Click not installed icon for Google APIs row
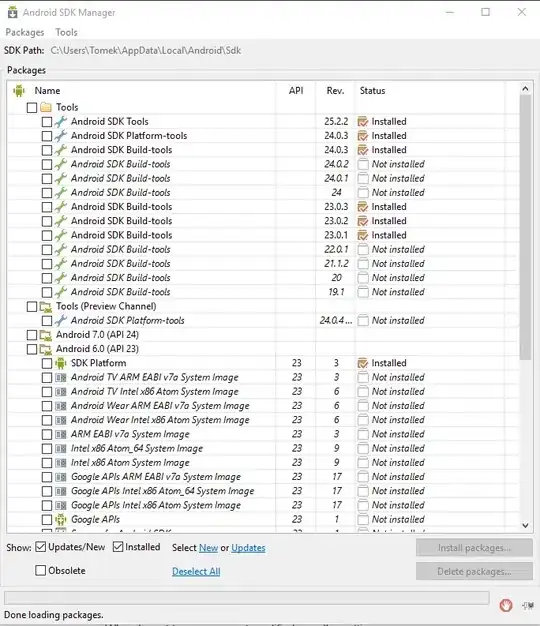This screenshot has height=626, width=540. [x=363, y=519]
